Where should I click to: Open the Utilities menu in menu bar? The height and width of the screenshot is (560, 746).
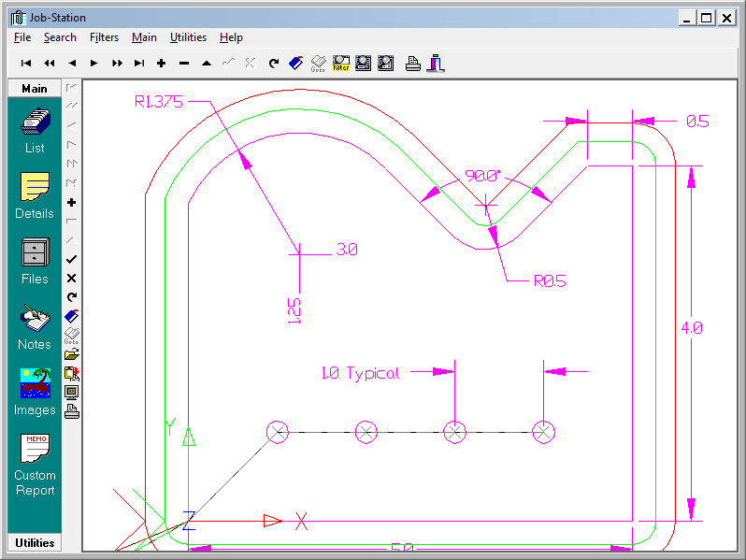point(188,37)
